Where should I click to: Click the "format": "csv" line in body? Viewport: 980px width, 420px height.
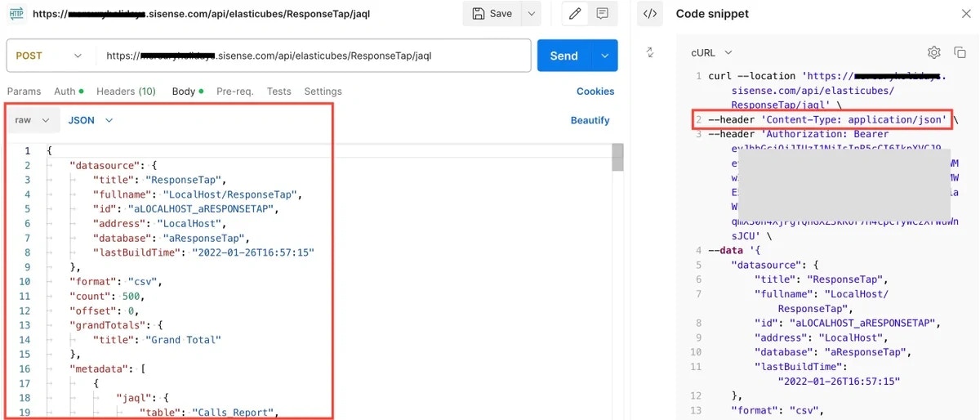coord(116,282)
